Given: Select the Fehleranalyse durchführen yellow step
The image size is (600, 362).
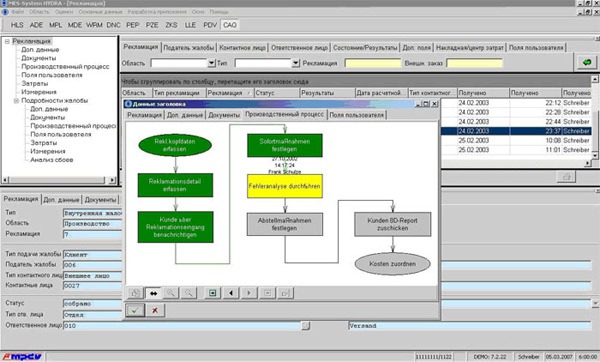Looking at the screenshot, I should [x=285, y=186].
